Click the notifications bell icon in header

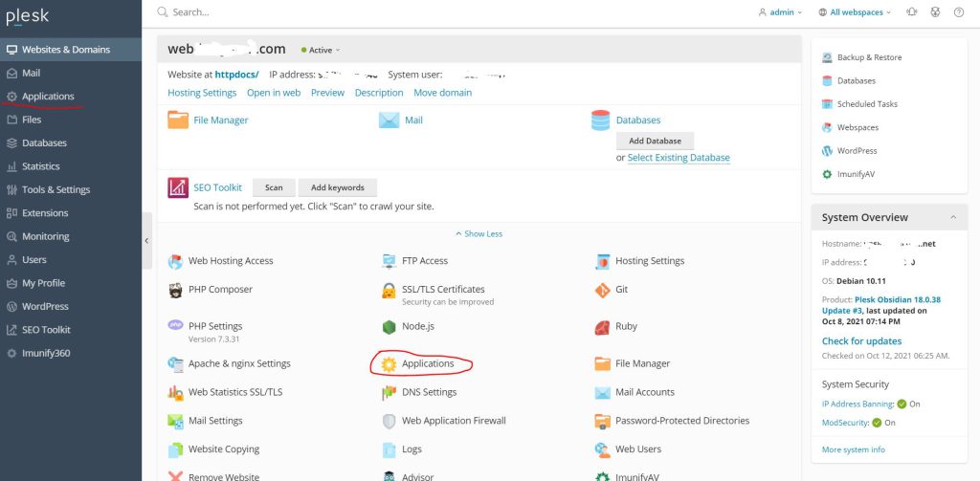pos(912,11)
